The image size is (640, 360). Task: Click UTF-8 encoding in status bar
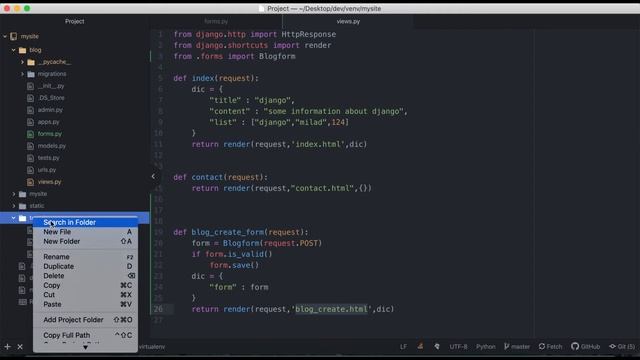458,347
